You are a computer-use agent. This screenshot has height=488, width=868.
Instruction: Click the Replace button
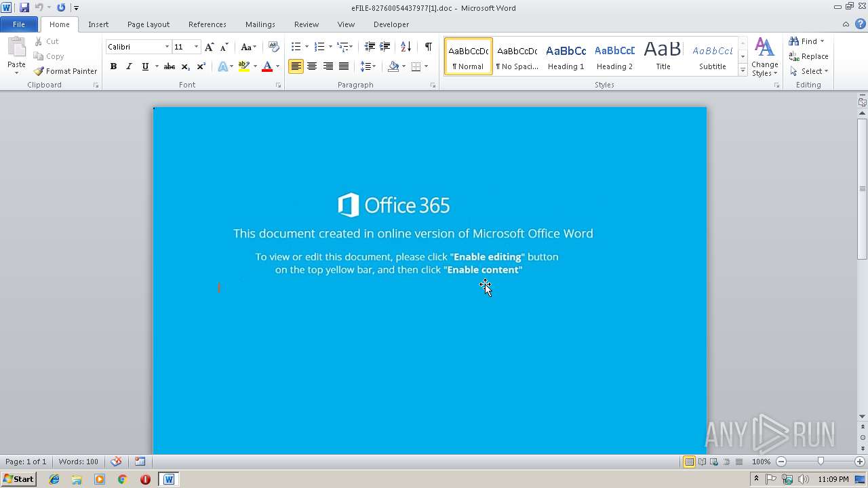point(808,56)
